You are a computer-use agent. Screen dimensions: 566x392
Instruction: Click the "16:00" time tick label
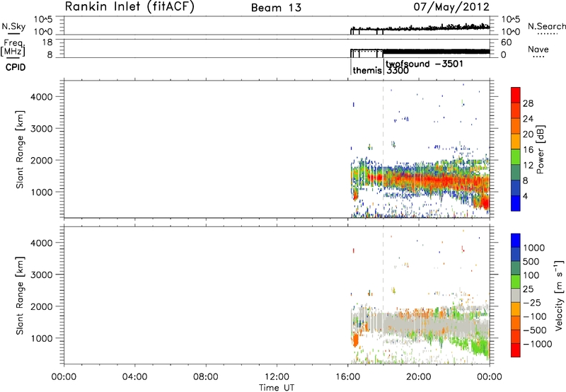(x=347, y=377)
